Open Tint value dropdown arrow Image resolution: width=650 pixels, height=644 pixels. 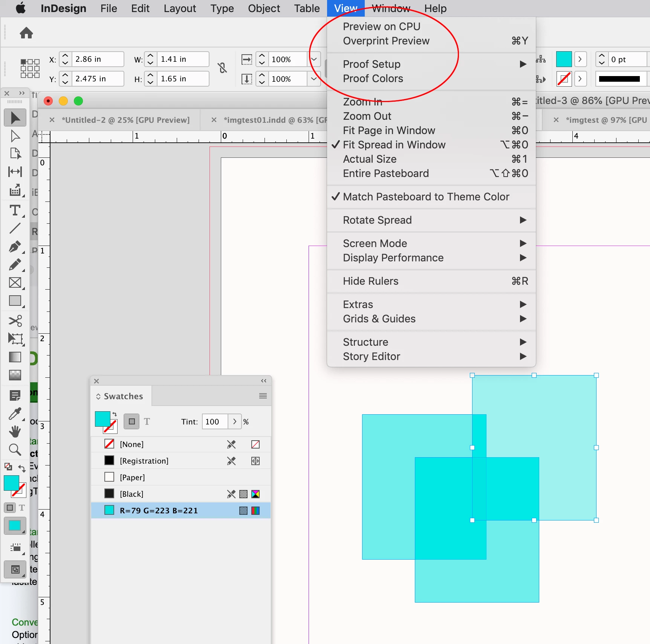(x=234, y=421)
